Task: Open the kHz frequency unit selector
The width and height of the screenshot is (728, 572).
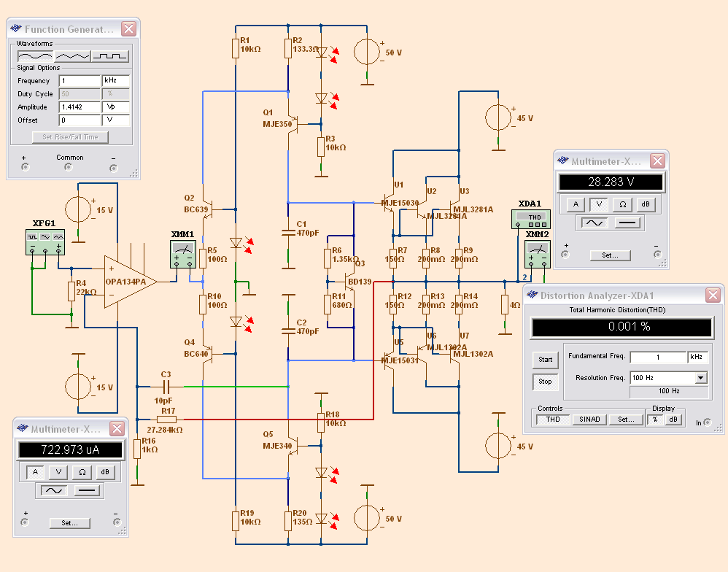Action: click(115, 81)
